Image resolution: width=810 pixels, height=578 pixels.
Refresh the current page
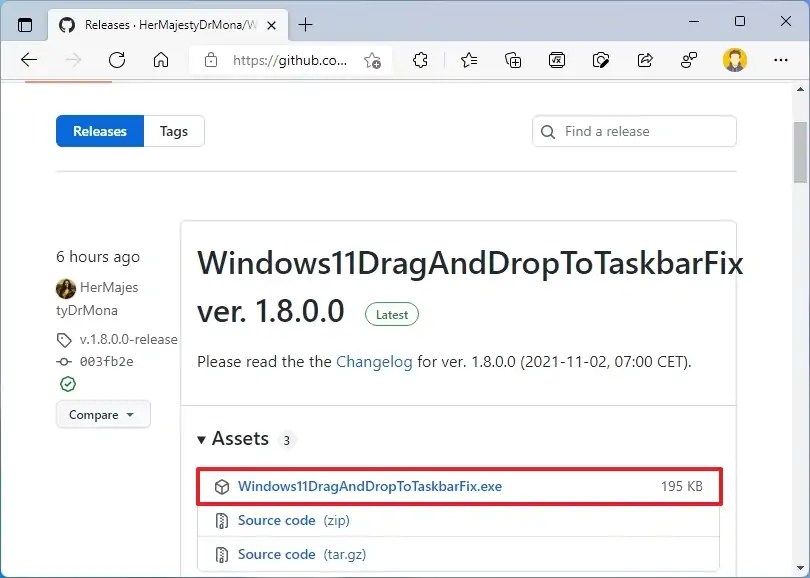pyautogui.click(x=117, y=60)
